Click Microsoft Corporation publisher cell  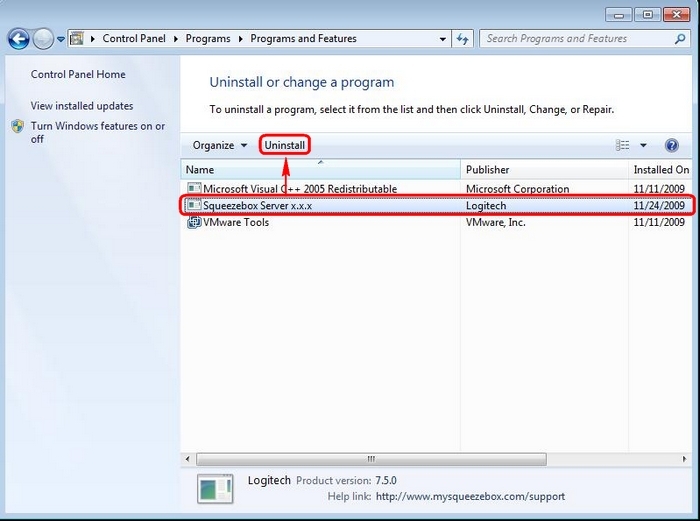pyautogui.click(x=517, y=189)
